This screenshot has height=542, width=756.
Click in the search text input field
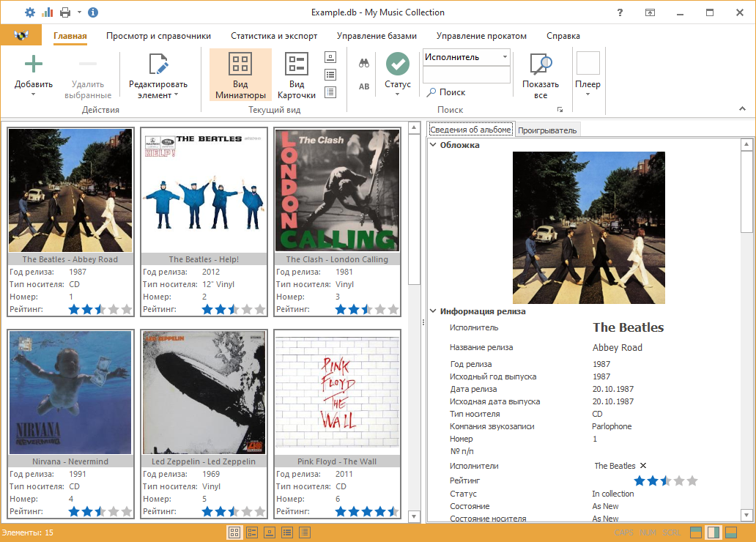(x=466, y=75)
